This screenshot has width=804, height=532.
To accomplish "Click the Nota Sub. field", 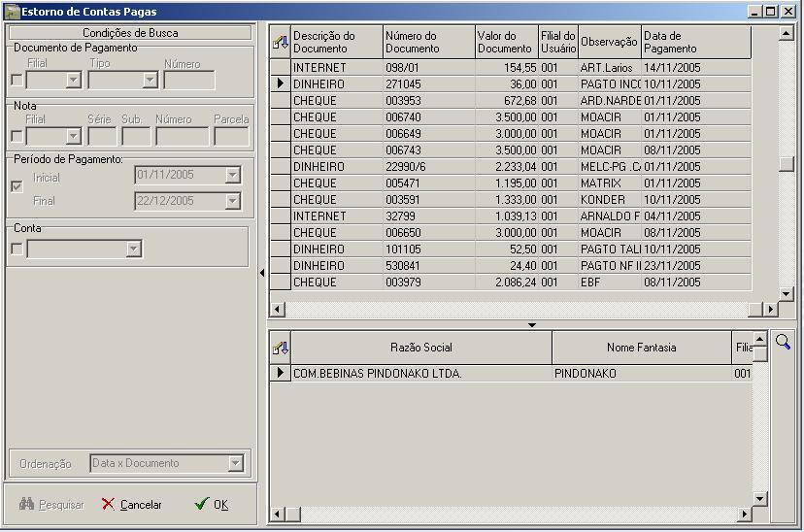I will tap(136, 136).
